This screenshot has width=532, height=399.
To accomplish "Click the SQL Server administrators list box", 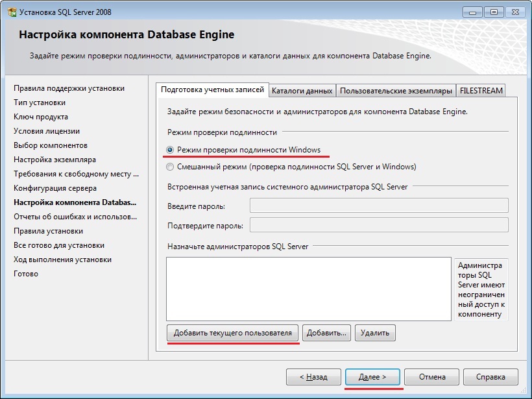I will tap(309, 289).
